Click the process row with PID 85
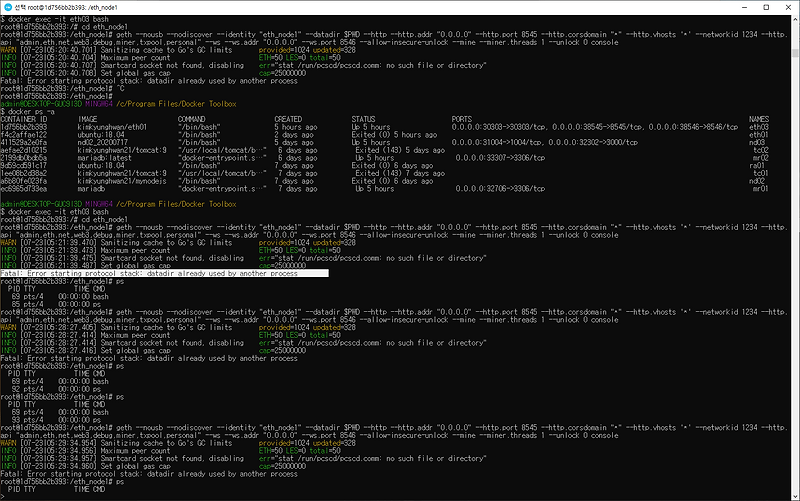Image resolution: width=800 pixels, height=501 pixels. click(x=55, y=304)
